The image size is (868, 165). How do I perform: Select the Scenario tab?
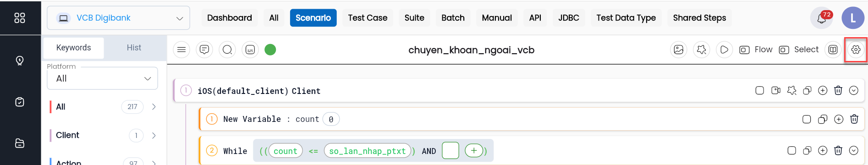pyautogui.click(x=313, y=18)
